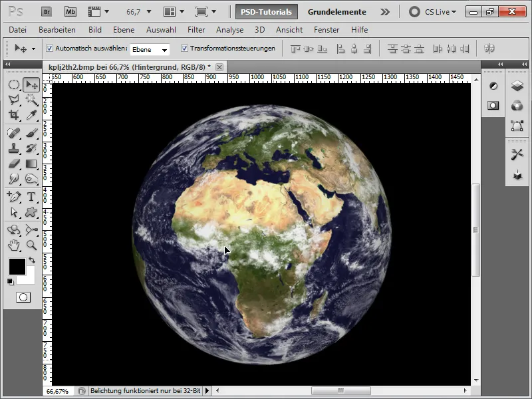The image size is (532, 399).
Task: Open the Bearbeiten menu
Action: [57, 30]
